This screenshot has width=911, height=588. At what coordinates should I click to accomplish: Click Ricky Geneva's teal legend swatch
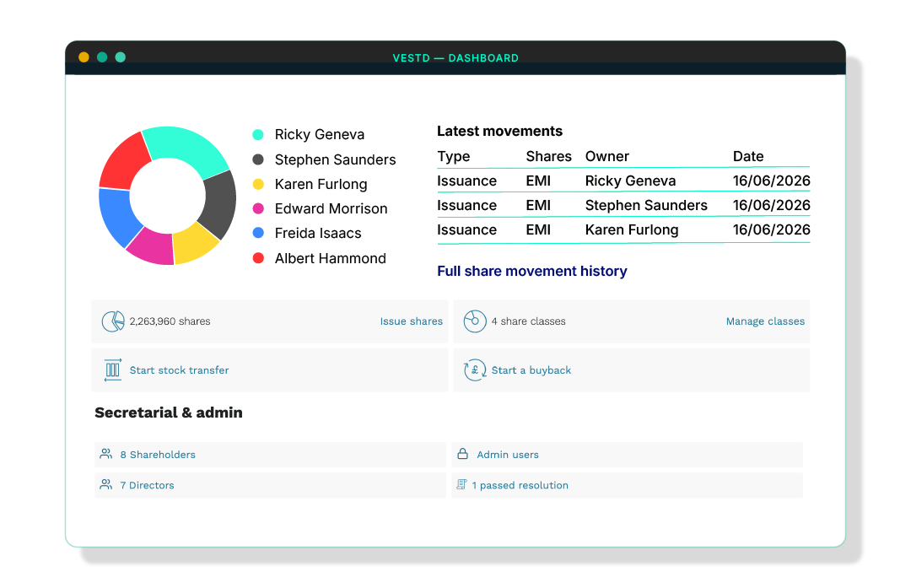click(x=258, y=135)
